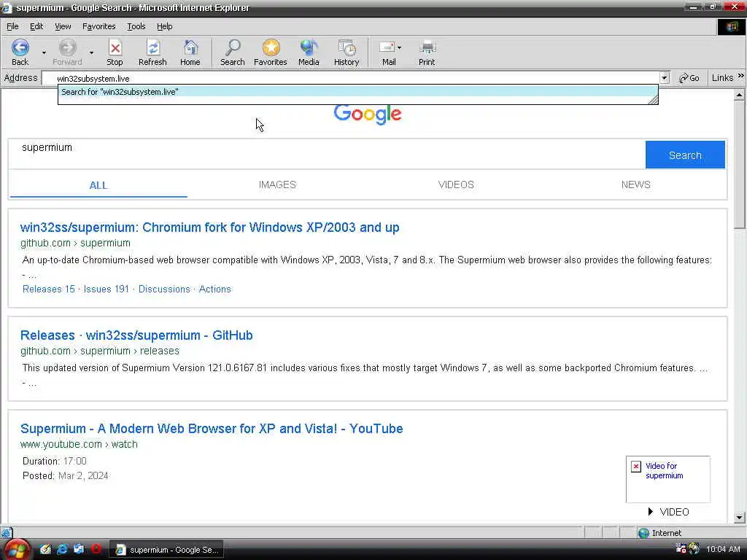Open the Edit menu

point(36,27)
